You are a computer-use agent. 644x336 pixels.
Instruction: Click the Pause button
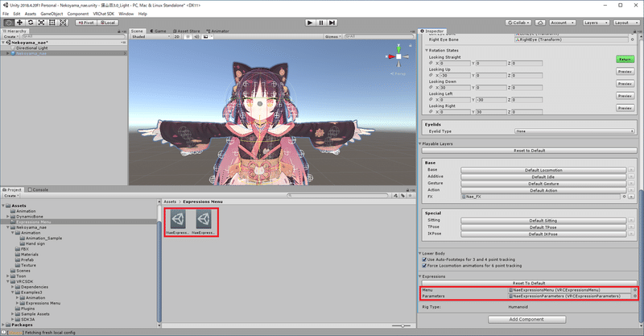pyautogui.click(x=321, y=23)
